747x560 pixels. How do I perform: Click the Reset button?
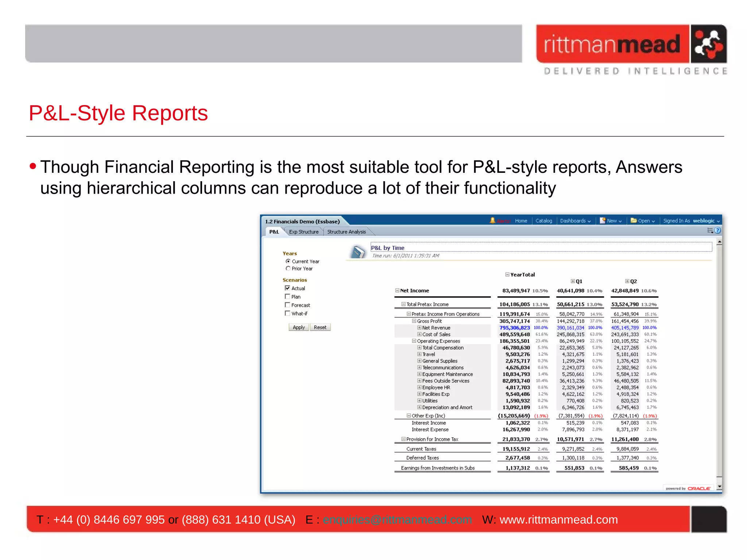click(320, 327)
